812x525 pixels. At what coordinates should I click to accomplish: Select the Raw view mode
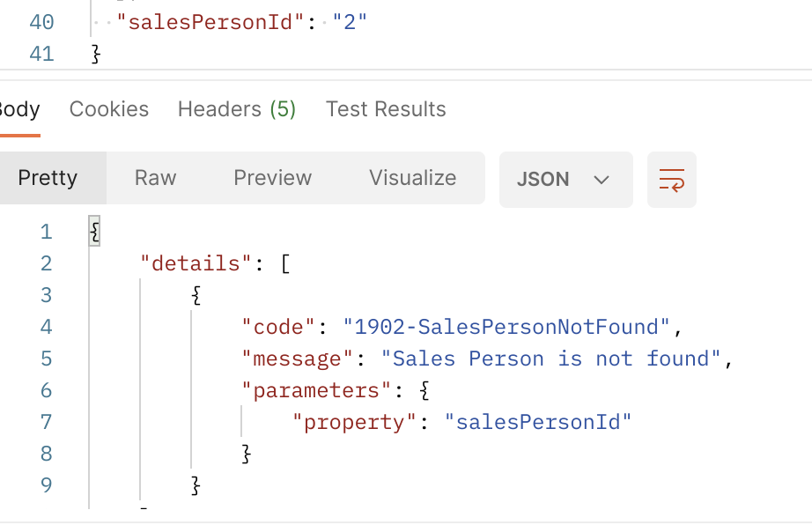tap(155, 178)
